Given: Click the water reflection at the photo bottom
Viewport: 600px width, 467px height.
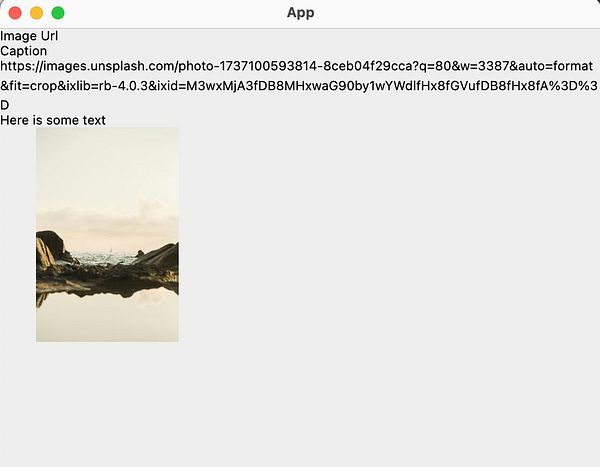Looking at the screenshot, I should click(x=107, y=320).
